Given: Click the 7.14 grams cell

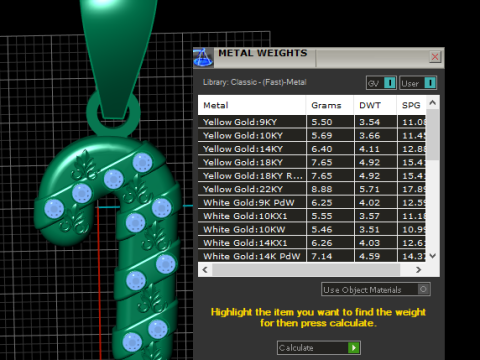Looking at the screenshot, I should click(x=330, y=256).
